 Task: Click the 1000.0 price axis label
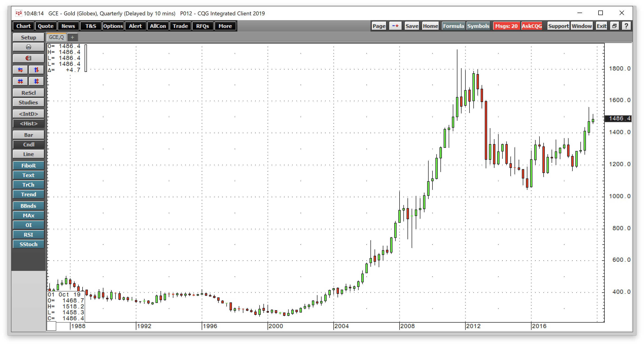click(620, 196)
